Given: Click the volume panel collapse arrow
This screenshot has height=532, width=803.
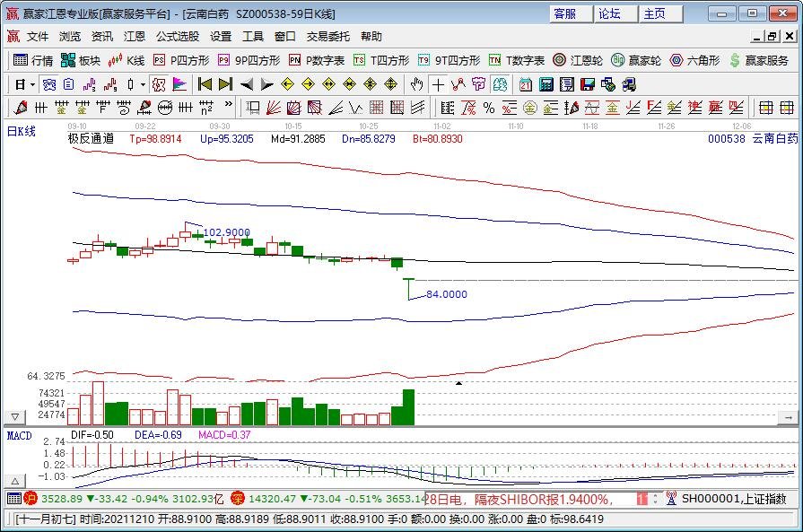Looking at the screenshot, I should tap(13, 417).
